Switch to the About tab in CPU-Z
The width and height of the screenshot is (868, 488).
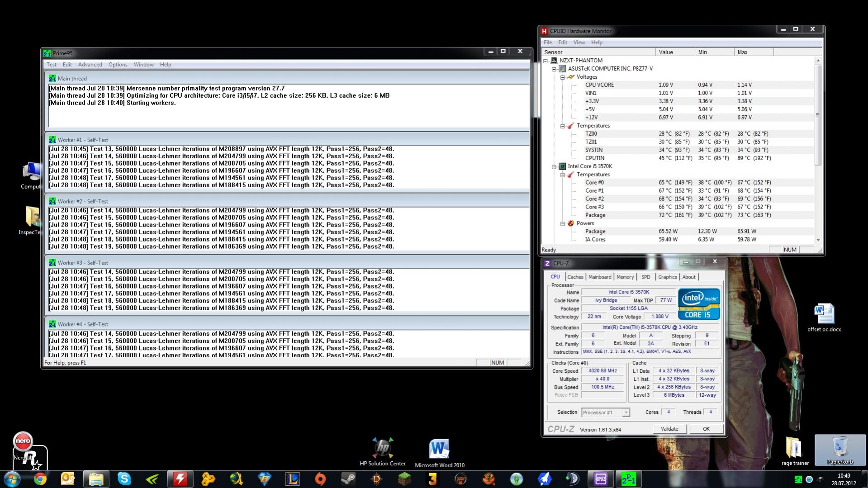(x=689, y=277)
